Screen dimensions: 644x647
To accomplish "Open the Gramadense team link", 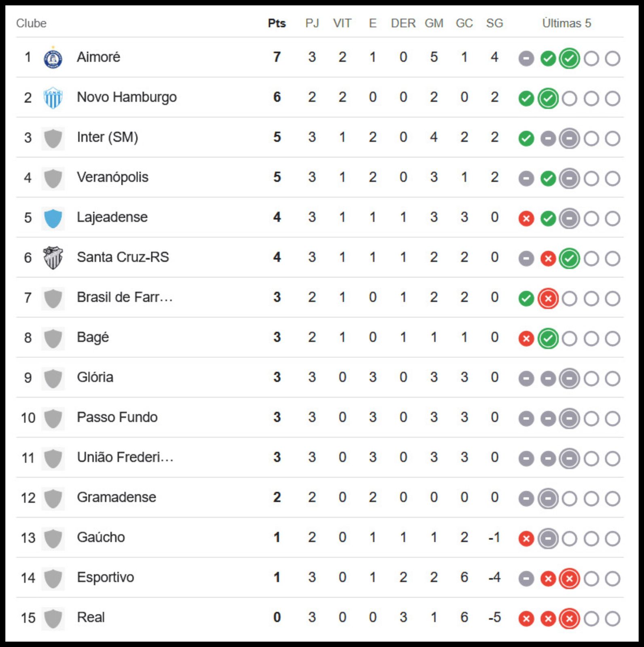I will 117,497.
